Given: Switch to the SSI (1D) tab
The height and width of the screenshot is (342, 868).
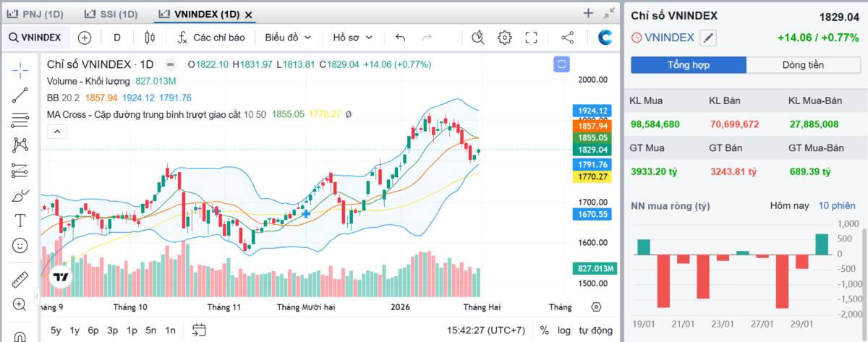Looking at the screenshot, I should click(x=111, y=14).
